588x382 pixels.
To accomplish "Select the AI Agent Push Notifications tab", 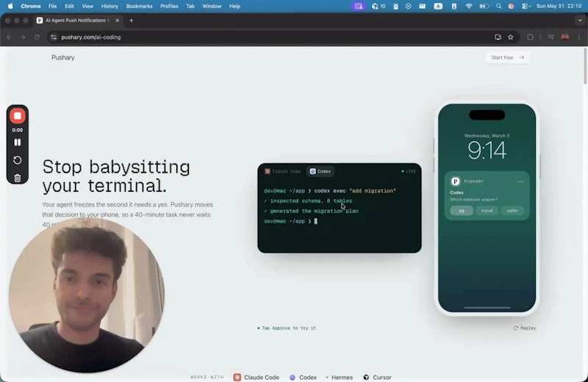I will 78,21.
